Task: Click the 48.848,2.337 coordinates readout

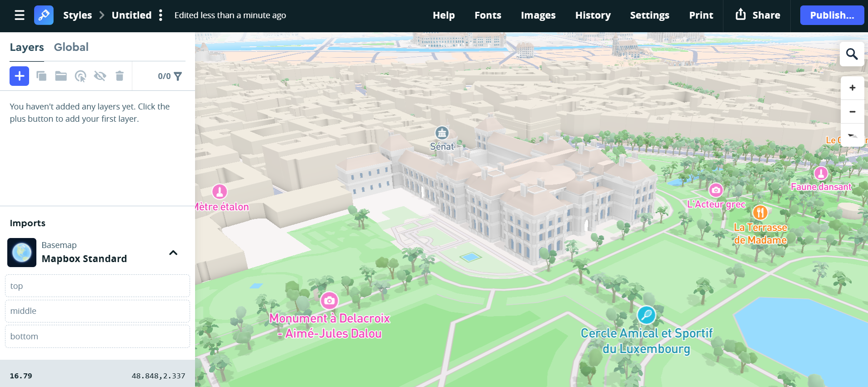Action: pyautogui.click(x=158, y=376)
